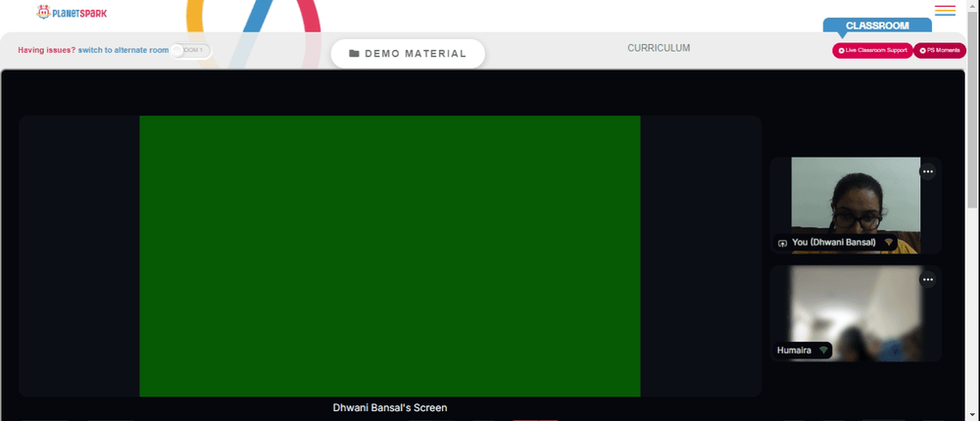This screenshot has height=421, width=980.
Task: Click the folder icon in DEMO MATERIAL
Action: click(x=354, y=54)
